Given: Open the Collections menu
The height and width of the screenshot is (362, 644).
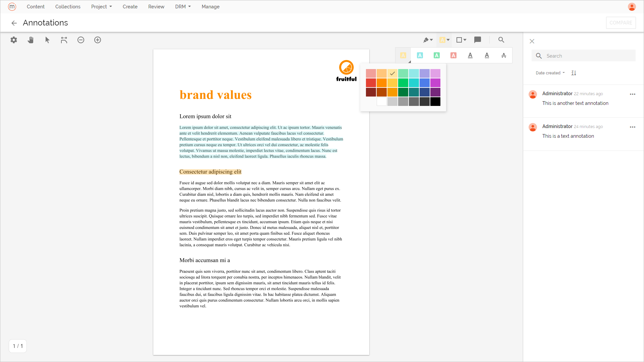Looking at the screenshot, I should click(x=68, y=7).
